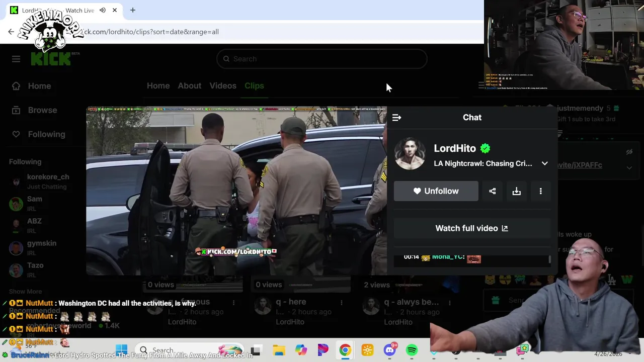Open clip more options menu

coord(540,191)
